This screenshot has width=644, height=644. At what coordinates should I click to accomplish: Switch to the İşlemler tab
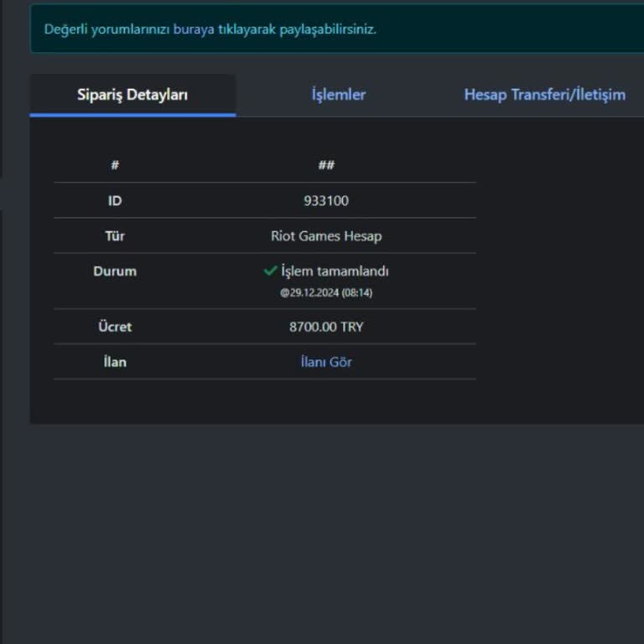[339, 95]
